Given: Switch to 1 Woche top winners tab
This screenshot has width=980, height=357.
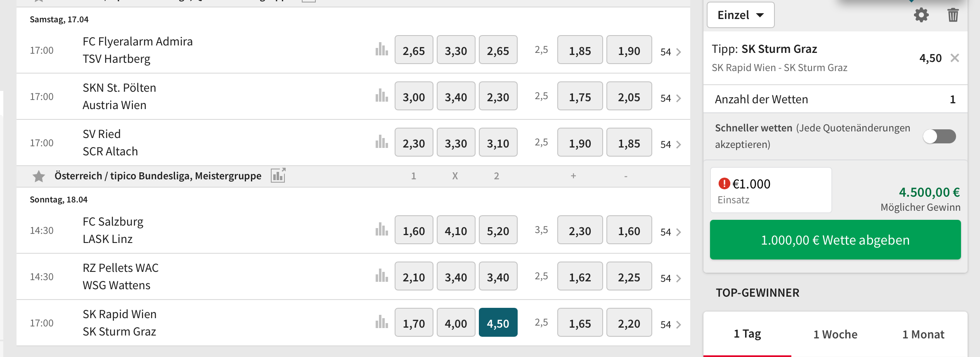Looking at the screenshot, I should 836,334.
